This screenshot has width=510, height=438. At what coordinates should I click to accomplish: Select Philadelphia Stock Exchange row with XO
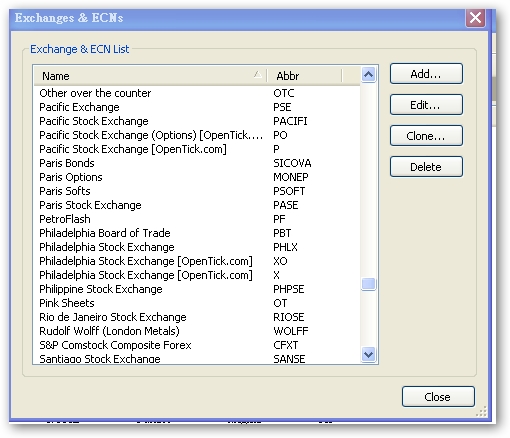[x=197, y=261]
